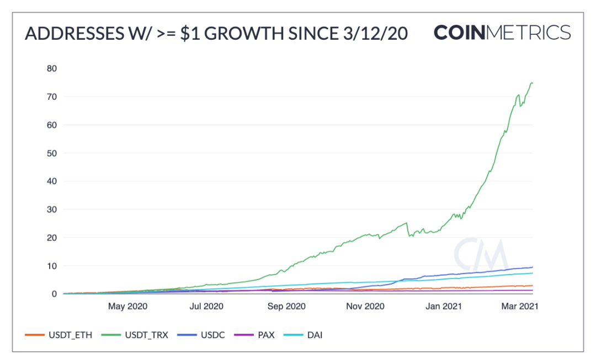Image resolution: width=596 pixels, height=364 pixels.
Task: Select the May 2020 axis label
Action: (127, 306)
